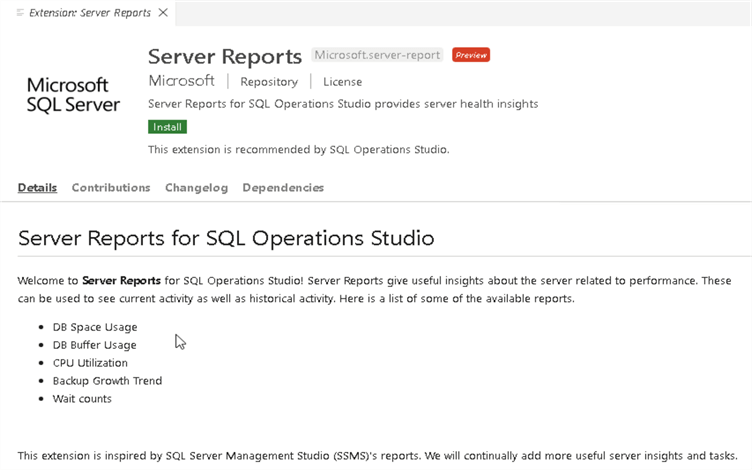Screen dimensions: 752x470
Task: Open the Changelog tab
Action: coord(196,188)
